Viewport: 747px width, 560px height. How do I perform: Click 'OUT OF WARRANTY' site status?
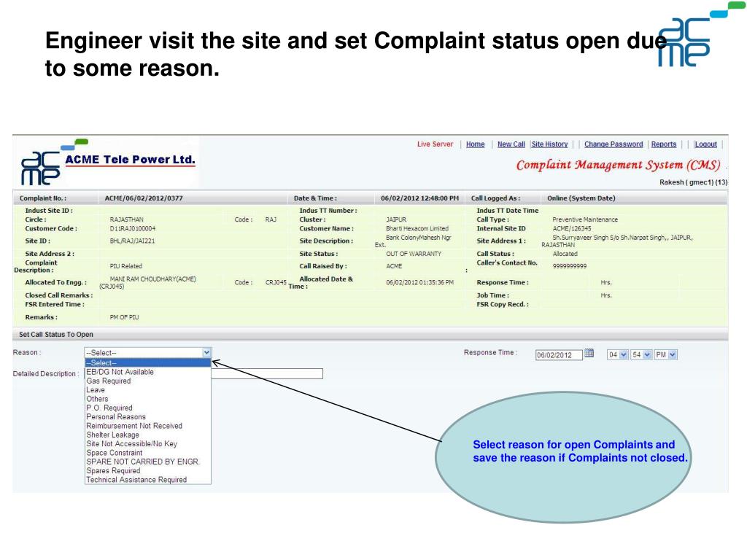tap(414, 254)
